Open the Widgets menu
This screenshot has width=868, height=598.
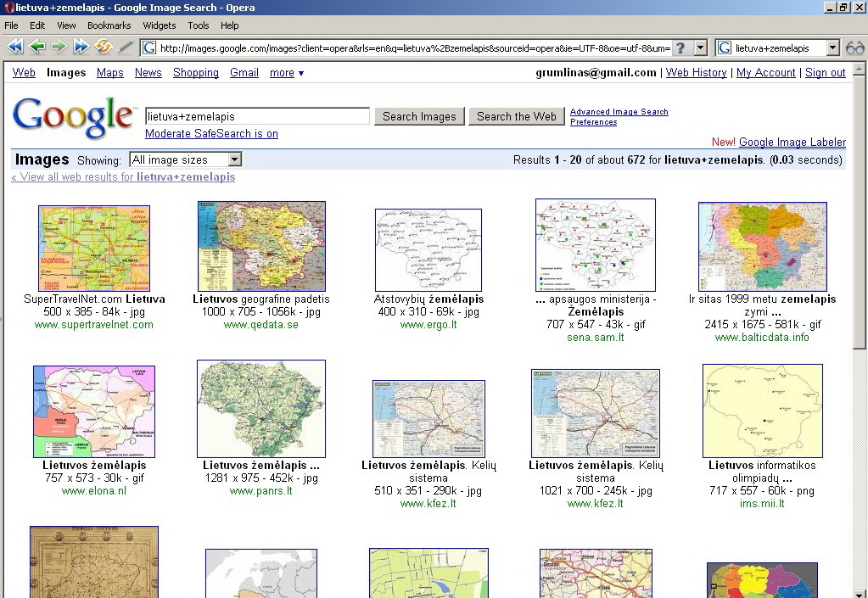tap(160, 25)
